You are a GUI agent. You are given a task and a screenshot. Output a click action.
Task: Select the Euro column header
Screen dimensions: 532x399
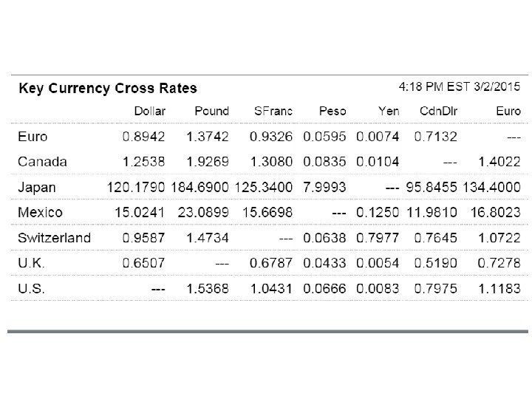[507, 112]
